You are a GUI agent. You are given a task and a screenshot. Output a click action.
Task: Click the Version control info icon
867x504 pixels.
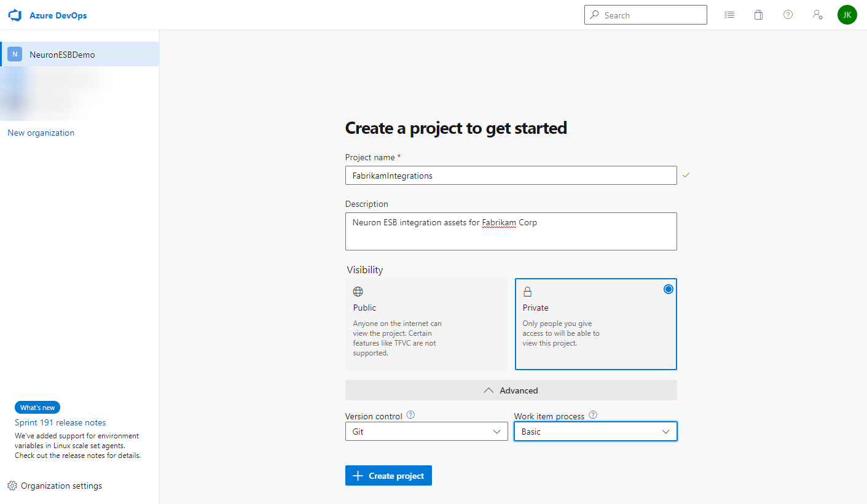coord(410,415)
